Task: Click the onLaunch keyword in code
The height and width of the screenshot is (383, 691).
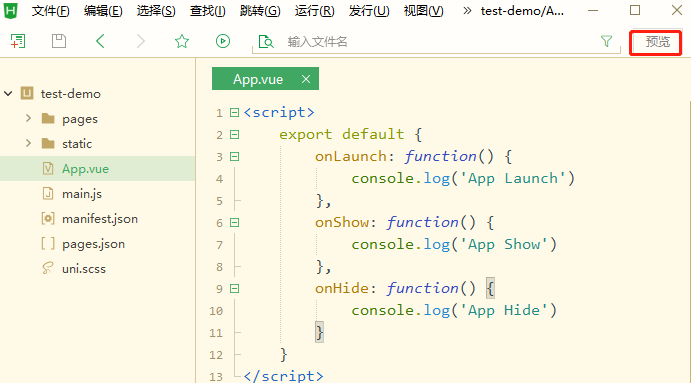Action: pyautogui.click(x=350, y=156)
